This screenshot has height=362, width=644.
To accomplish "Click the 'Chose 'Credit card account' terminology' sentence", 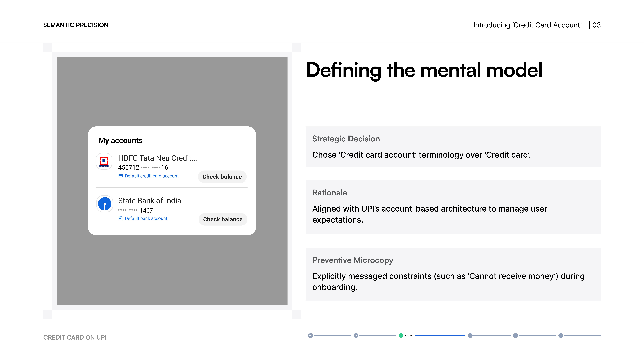I will (x=422, y=155).
